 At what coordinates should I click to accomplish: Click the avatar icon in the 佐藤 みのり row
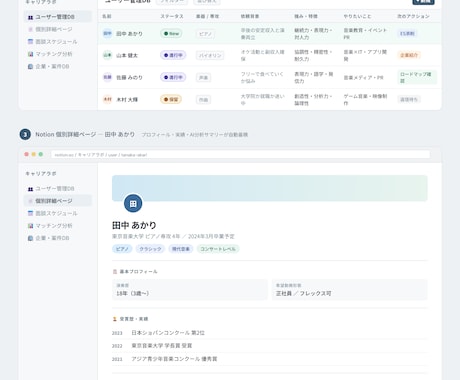coord(107,77)
